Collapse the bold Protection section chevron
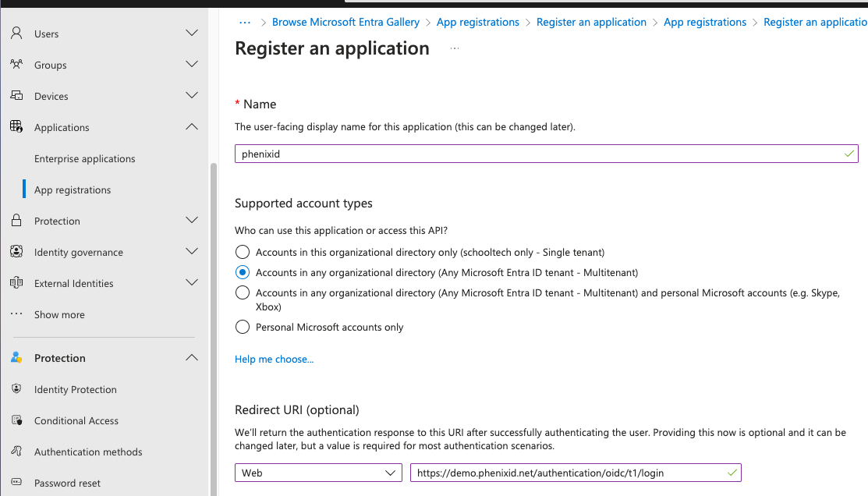 (192, 358)
